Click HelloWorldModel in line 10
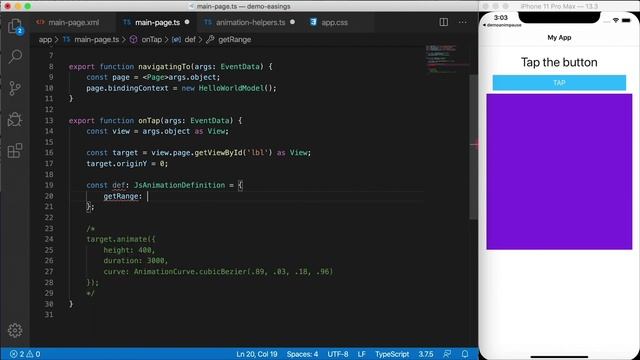This screenshot has height=360, width=640. click(x=231, y=88)
